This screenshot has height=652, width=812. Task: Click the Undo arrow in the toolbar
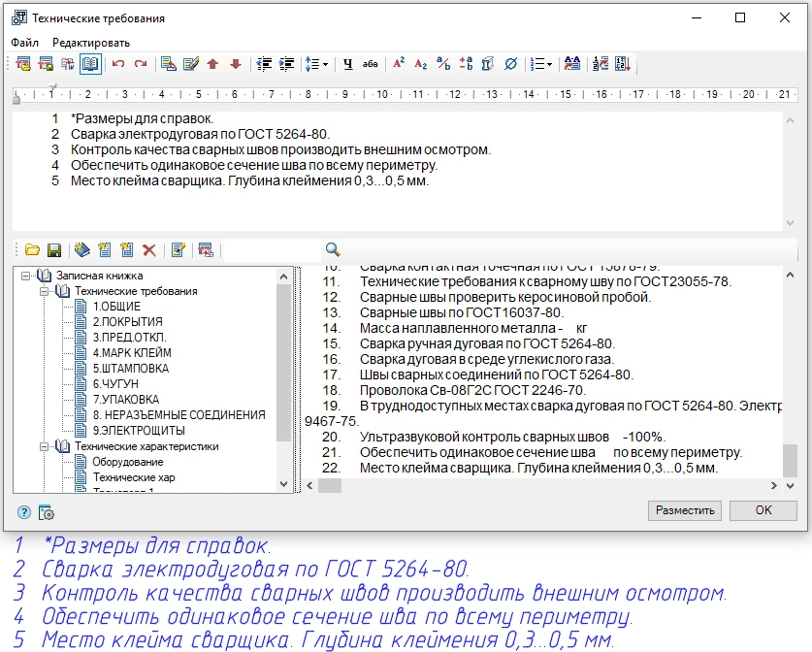(118, 64)
